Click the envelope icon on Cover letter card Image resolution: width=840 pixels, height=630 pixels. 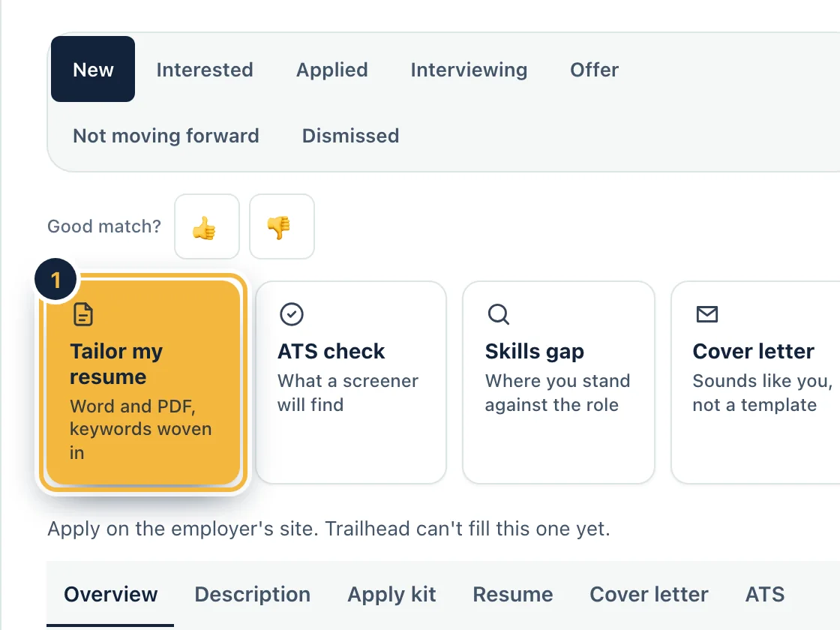click(706, 314)
